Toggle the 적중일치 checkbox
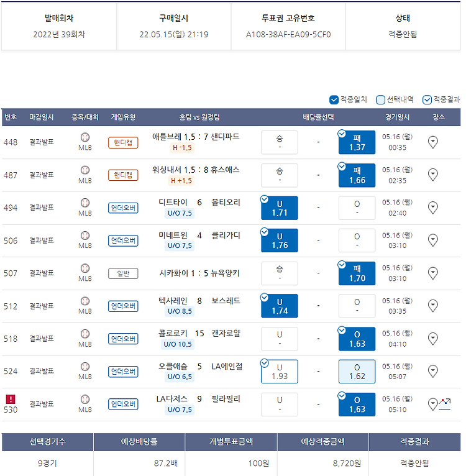466x476 pixels. pyautogui.click(x=334, y=99)
